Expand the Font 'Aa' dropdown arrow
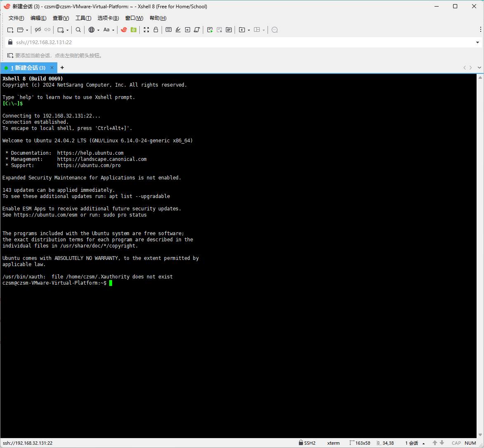 pos(113,30)
